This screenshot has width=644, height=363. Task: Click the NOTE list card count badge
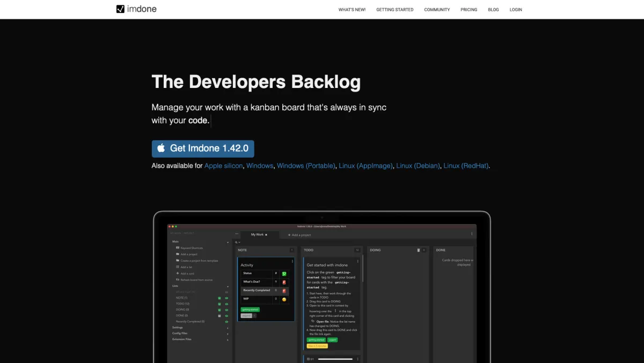coord(292,250)
